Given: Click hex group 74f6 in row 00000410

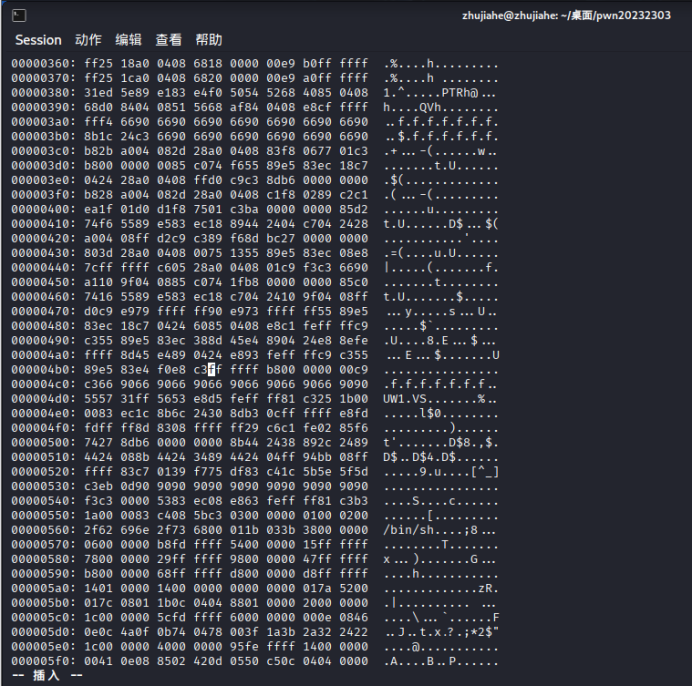Looking at the screenshot, I should [x=99, y=224].
